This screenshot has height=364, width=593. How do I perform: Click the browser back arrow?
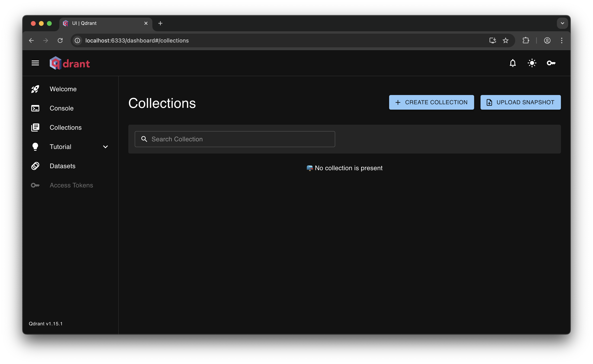click(31, 40)
